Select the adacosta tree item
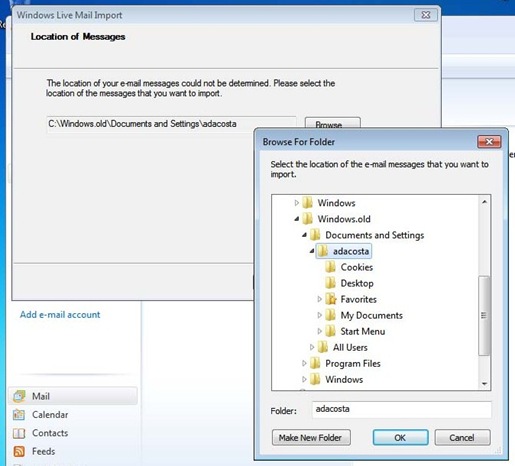 (x=344, y=251)
